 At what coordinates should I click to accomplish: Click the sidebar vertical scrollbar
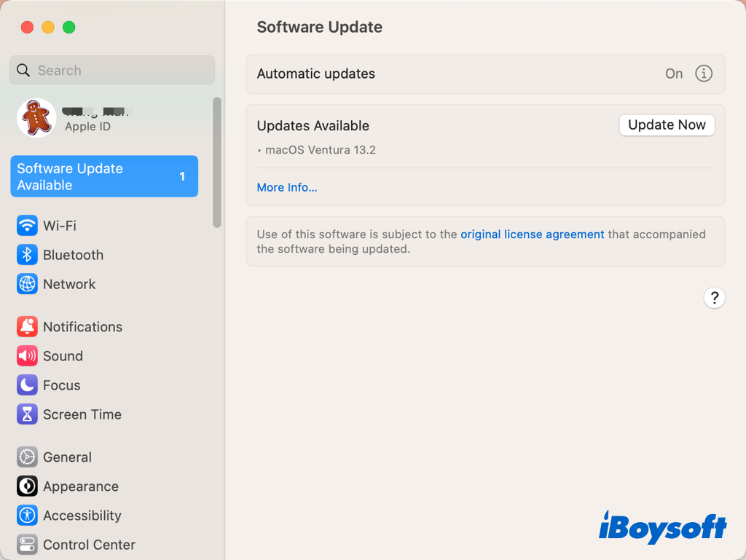[216, 162]
